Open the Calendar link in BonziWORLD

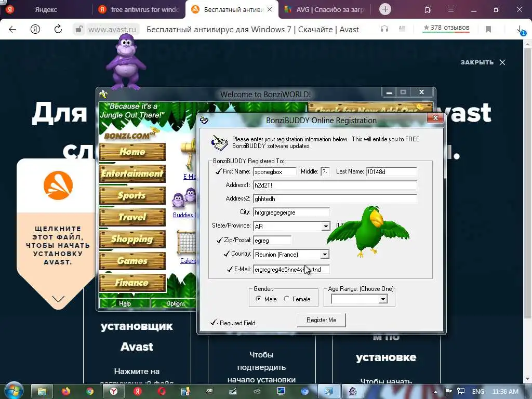point(188,261)
